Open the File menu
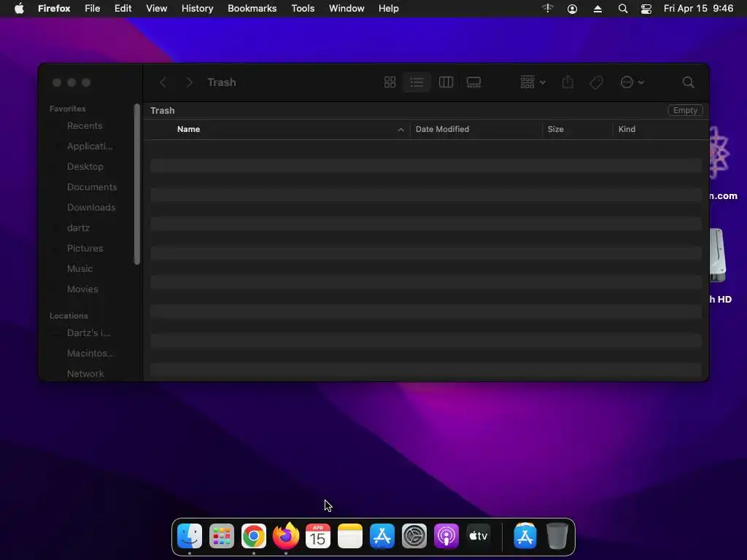The height and width of the screenshot is (560, 747). (93, 9)
